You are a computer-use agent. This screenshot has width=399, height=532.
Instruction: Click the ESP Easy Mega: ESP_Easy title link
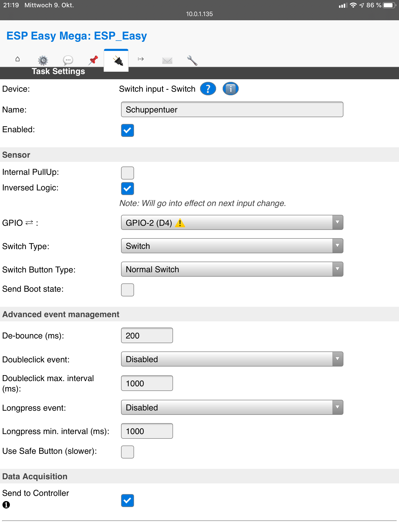click(x=77, y=36)
